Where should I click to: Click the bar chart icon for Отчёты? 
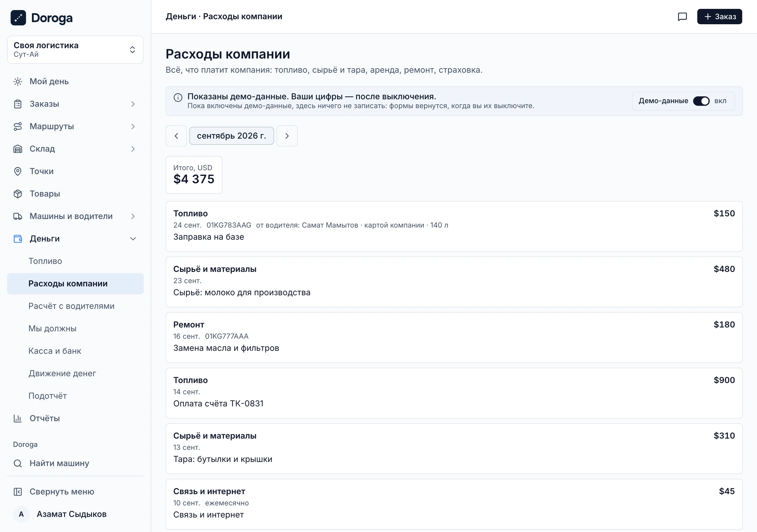click(x=18, y=418)
